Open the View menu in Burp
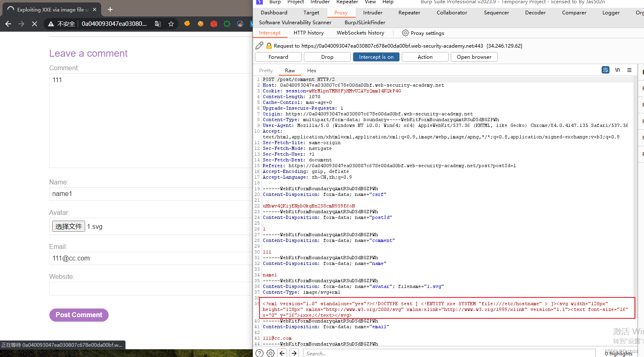 (370, 2)
